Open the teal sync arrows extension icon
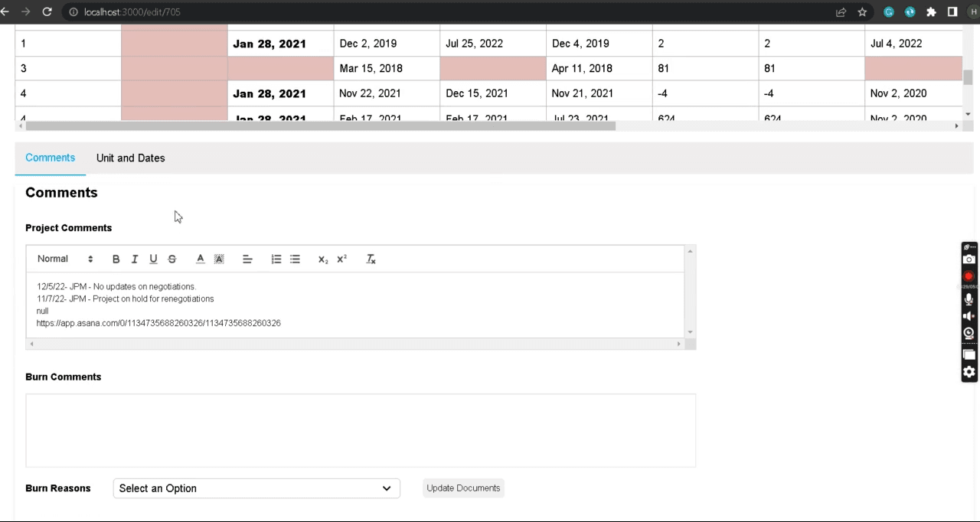The height and width of the screenshot is (522, 980). [910, 12]
